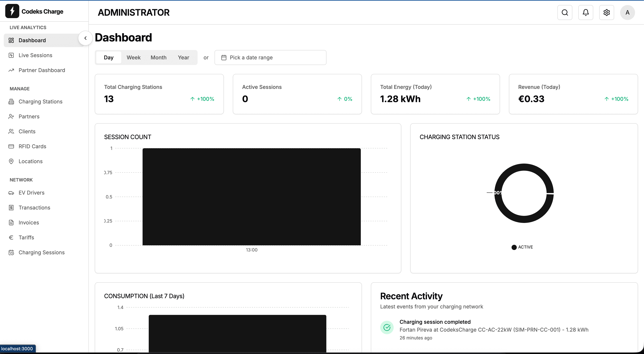Viewport: 644px width, 354px height.
Task: Toggle the ACTIVE legend in Charging Station Status
Action: 522,247
